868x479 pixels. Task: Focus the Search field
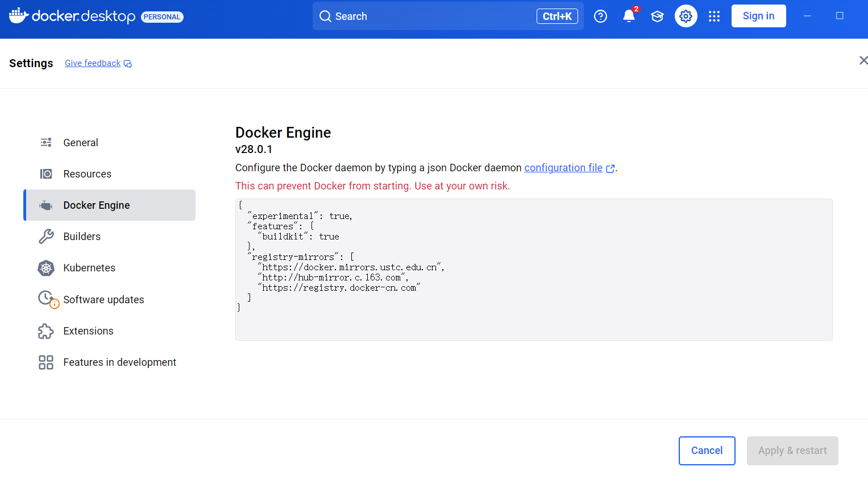click(448, 16)
